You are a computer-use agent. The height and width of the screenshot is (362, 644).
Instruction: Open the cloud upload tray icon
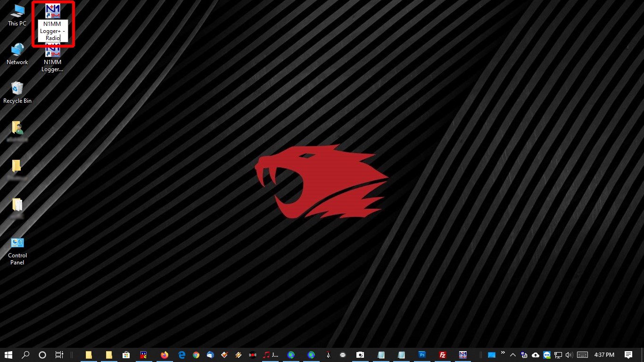pos(536,355)
